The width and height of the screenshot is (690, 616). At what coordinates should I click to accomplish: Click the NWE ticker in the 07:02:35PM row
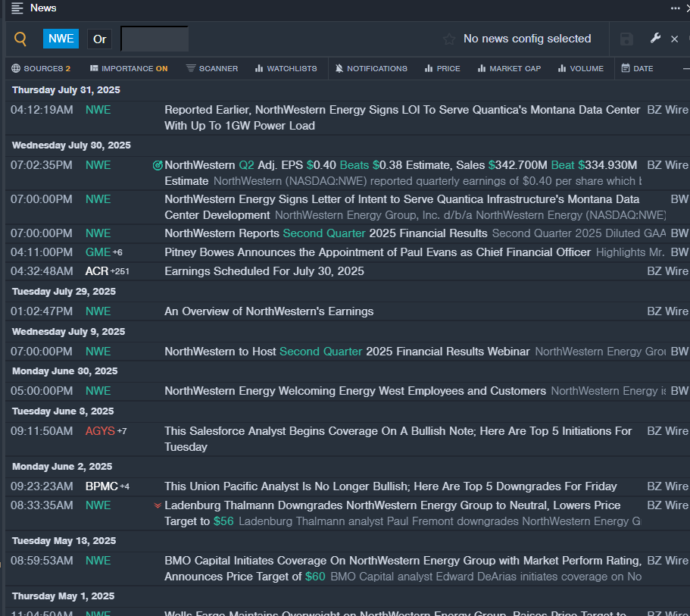[x=98, y=166]
